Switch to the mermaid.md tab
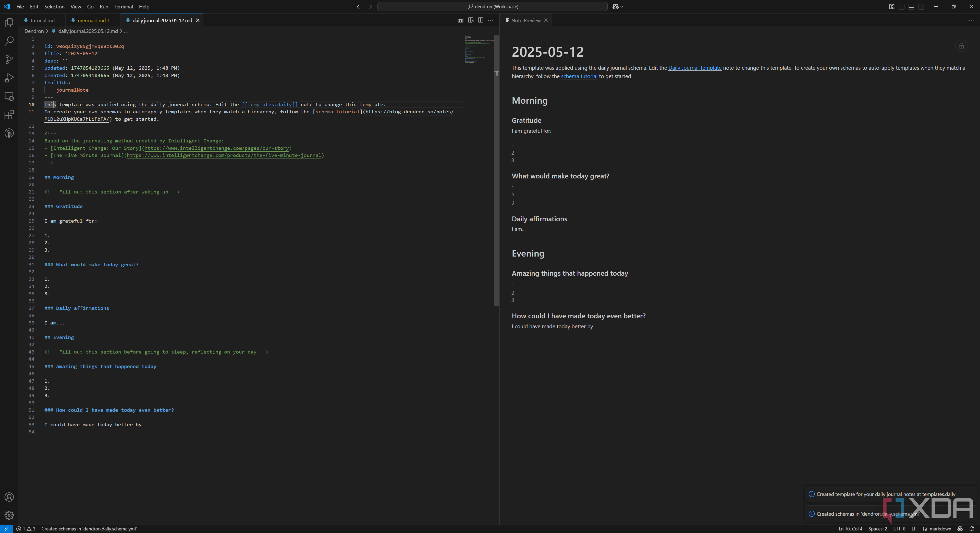Viewport: 980px width, 533px height. pyautogui.click(x=92, y=20)
